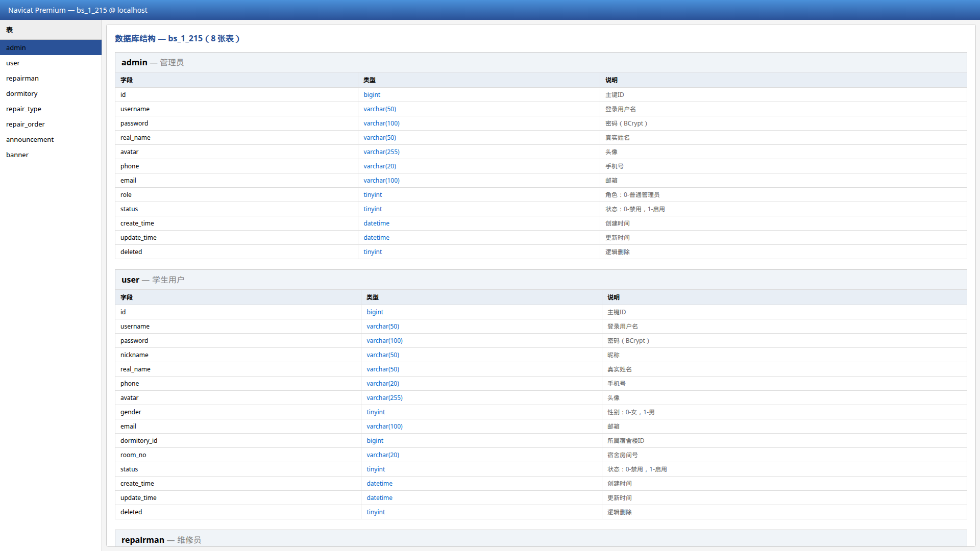Select real_name field in admin table

click(x=135, y=138)
